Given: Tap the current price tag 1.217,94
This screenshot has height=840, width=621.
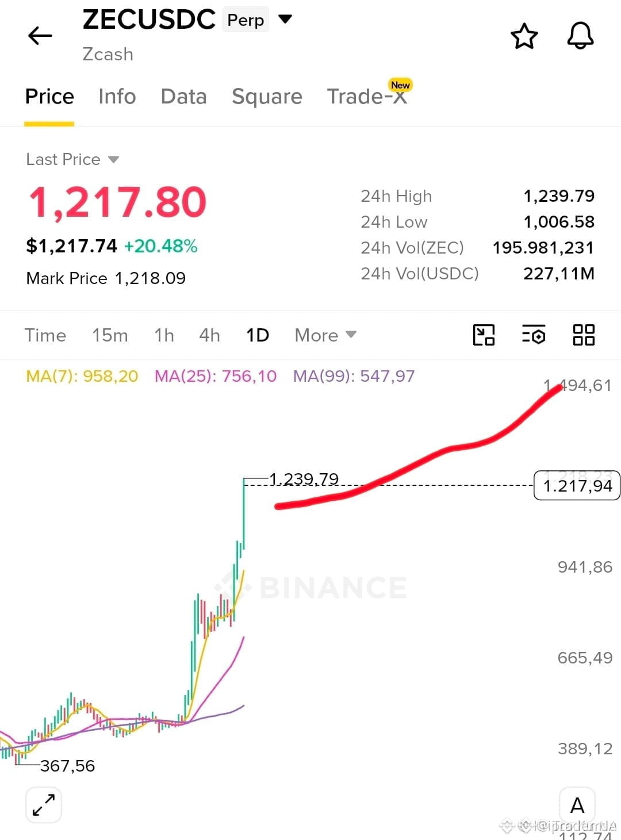Looking at the screenshot, I should [x=577, y=486].
